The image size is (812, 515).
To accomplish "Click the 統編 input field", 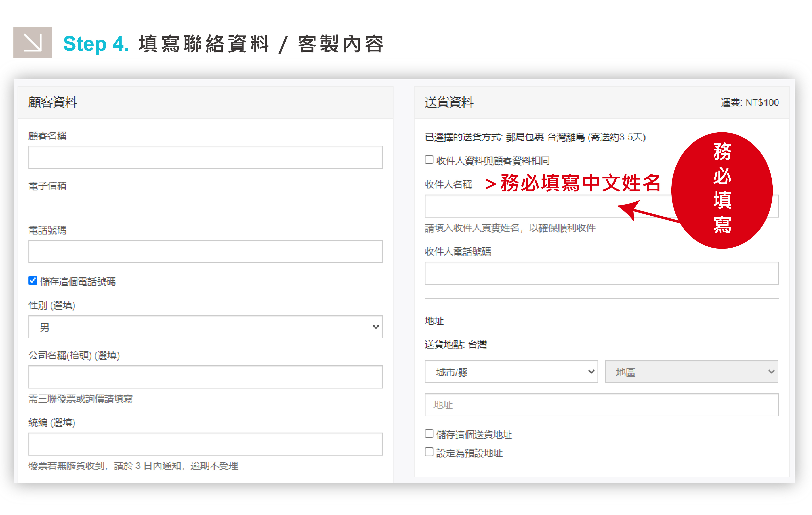I will [205, 444].
